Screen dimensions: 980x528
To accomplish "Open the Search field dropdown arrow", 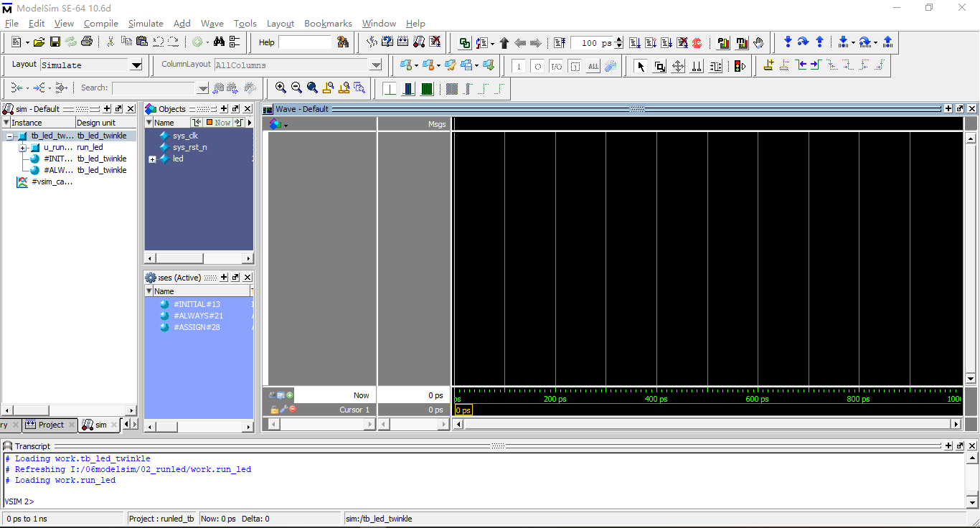I will [202, 88].
